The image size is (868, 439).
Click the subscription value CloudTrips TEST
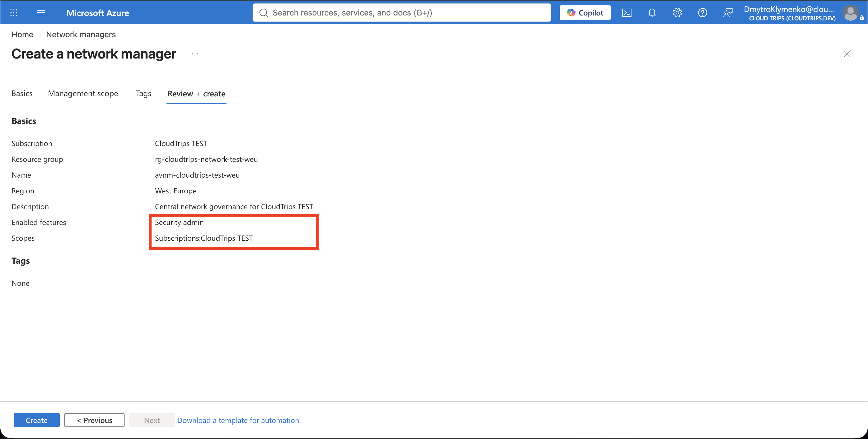coord(181,143)
